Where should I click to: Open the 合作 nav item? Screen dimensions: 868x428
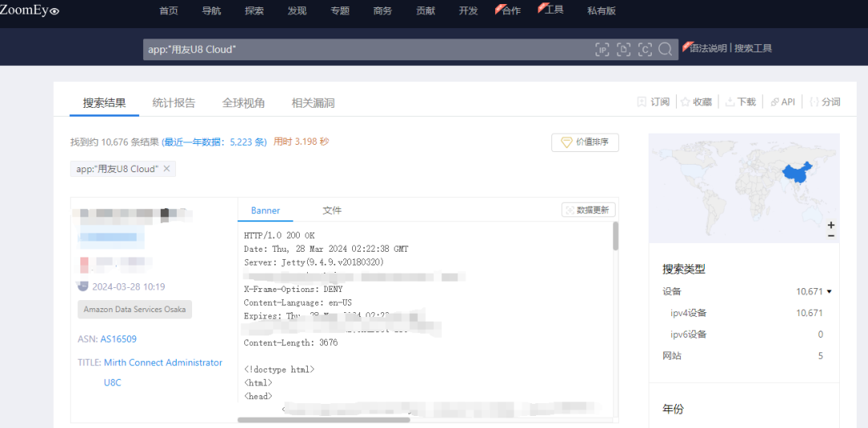(511, 10)
